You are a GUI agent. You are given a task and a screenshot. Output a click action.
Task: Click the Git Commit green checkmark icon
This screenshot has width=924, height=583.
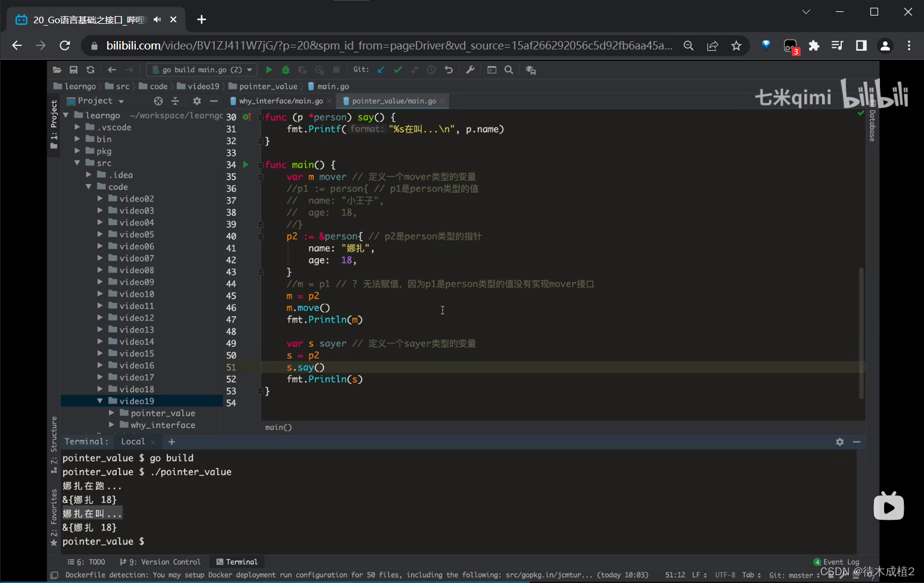point(398,70)
